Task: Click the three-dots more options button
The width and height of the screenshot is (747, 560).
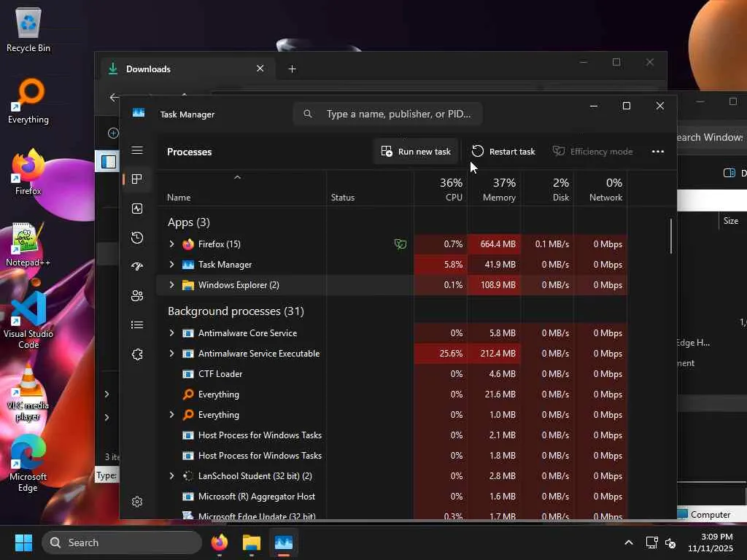Action: point(657,152)
